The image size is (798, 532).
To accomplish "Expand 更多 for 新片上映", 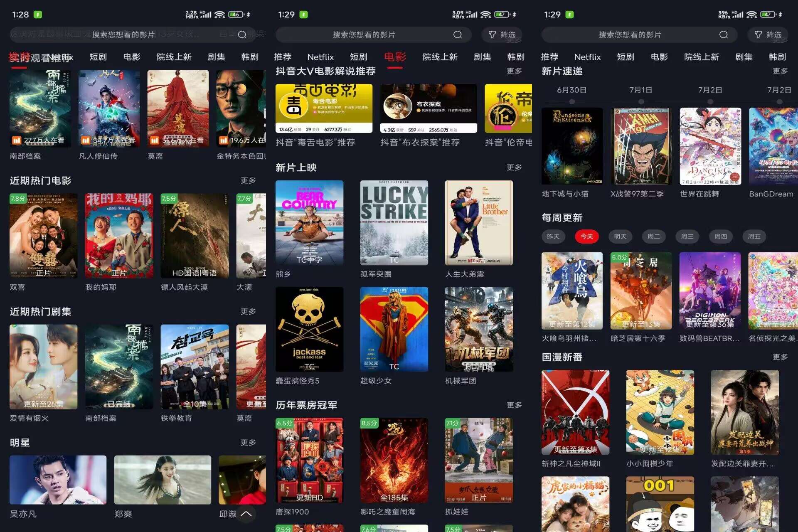I will tap(514, 167).
